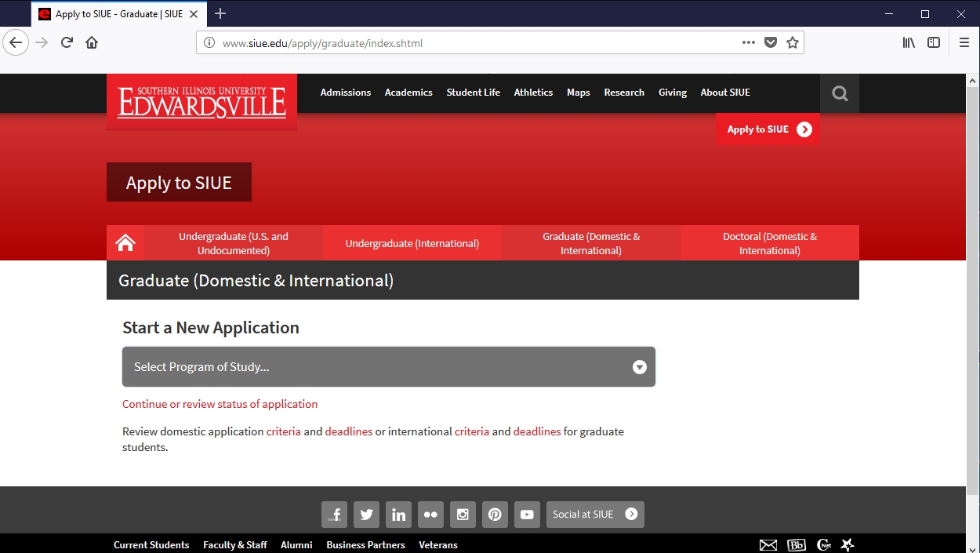
Task: Open the email envelope icon in footer
Action: pyautogui.click(x=768, y=545)
